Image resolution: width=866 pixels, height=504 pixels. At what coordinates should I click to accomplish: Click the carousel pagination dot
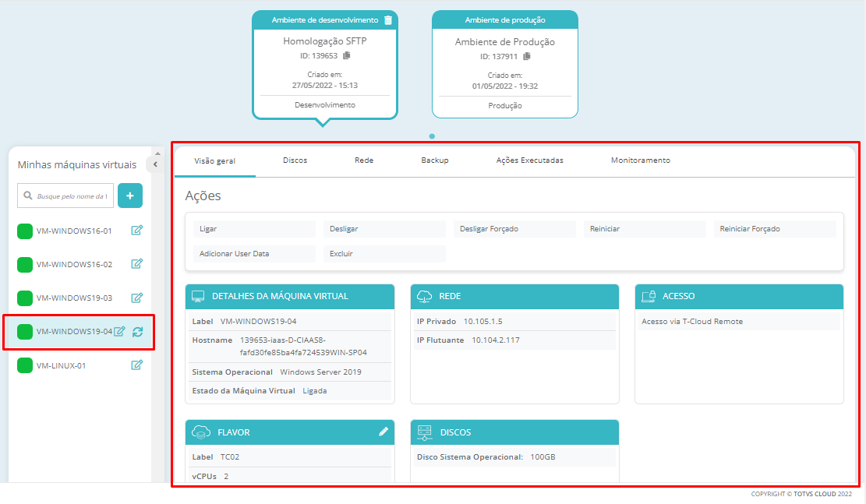[432, 136]
